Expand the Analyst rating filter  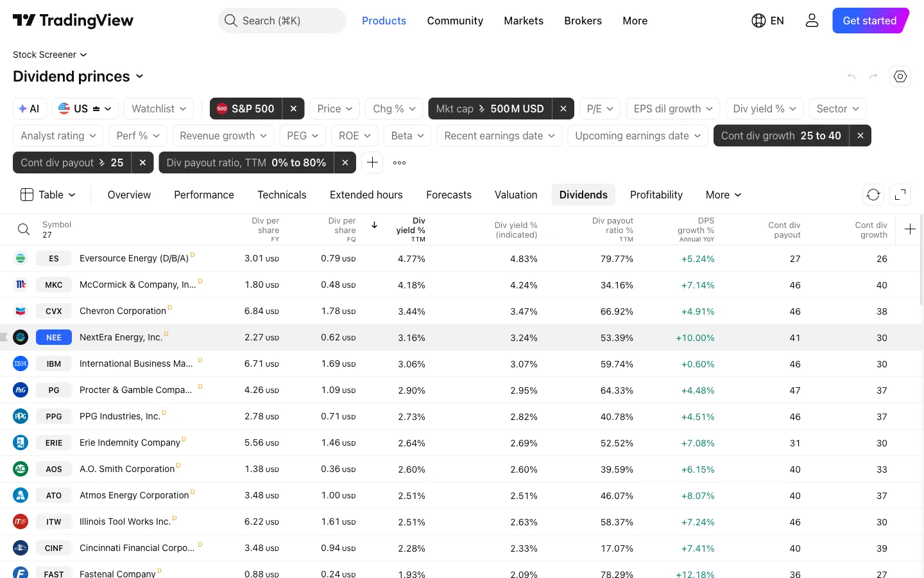point(58,136)
